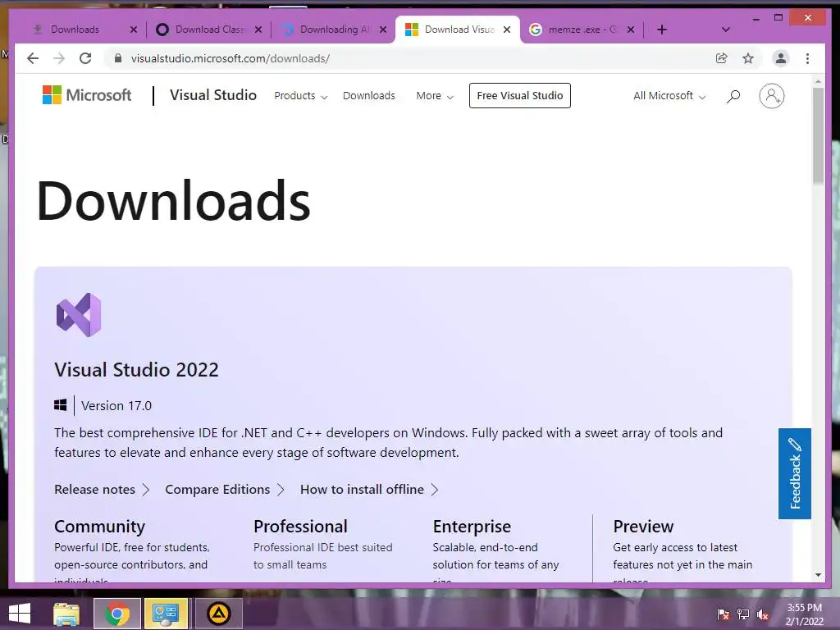Screen dimensions: 840x630
Task: Close the Download Classic tab
Action: pos(258,30)
